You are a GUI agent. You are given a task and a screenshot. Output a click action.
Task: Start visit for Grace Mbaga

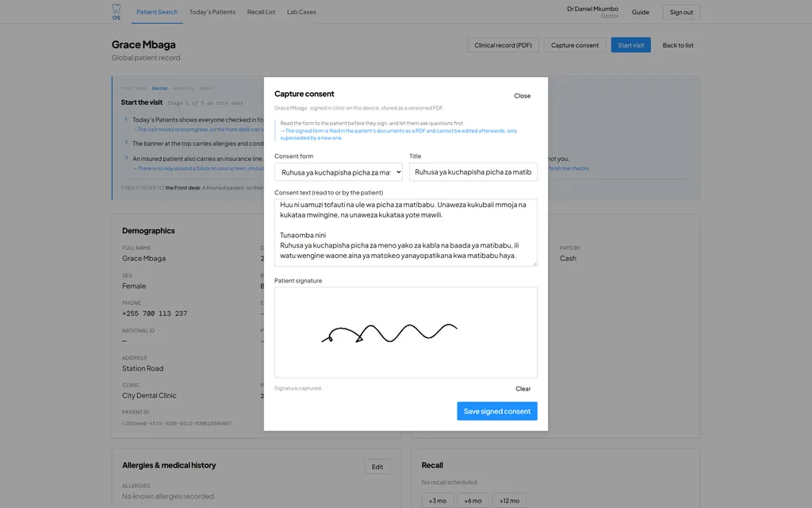tap(630, 45)
